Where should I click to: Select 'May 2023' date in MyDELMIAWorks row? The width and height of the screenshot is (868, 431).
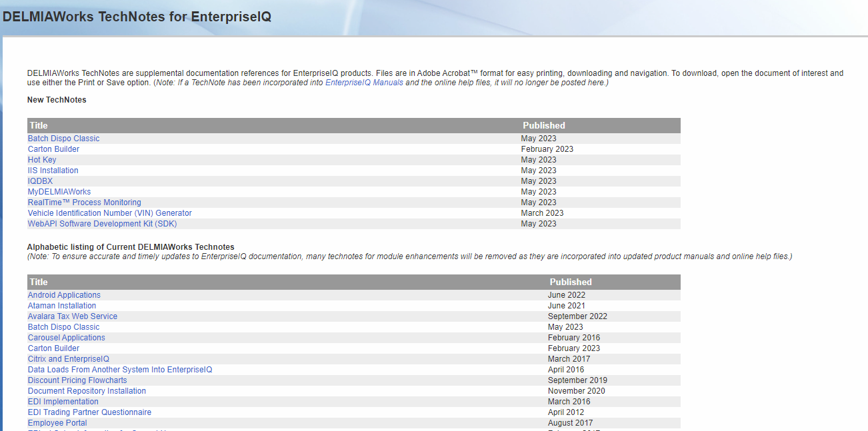click(539, 192)
